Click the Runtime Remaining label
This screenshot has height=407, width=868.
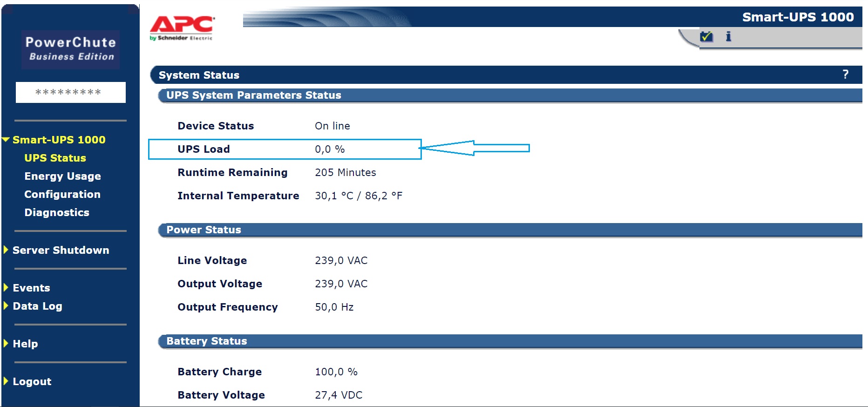232,172
